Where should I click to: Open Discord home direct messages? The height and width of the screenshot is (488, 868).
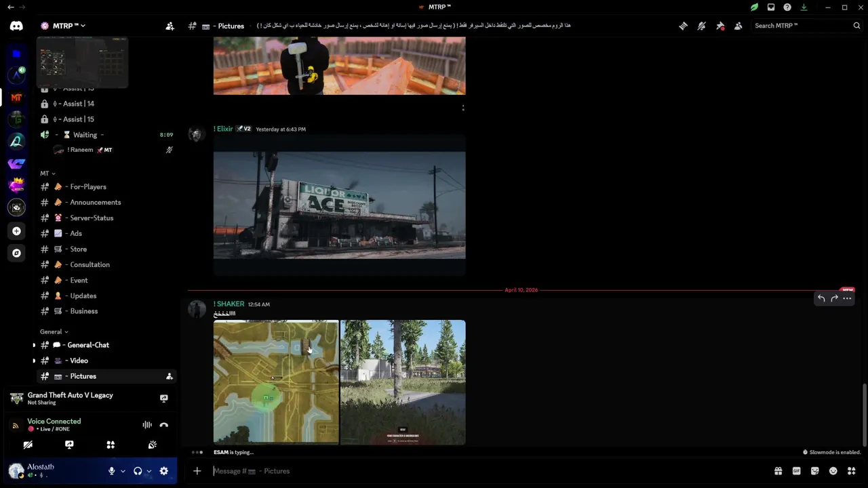[16, 26]
